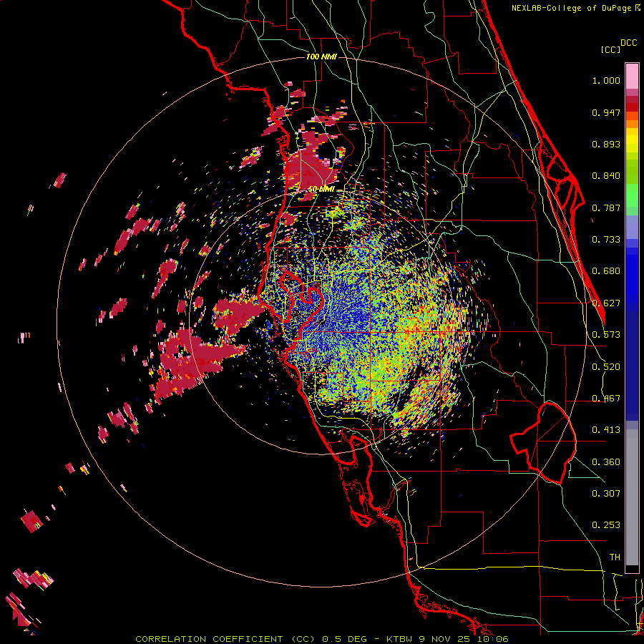Pick the yellow segment of the color bar
644x644 pixels.
632,140
